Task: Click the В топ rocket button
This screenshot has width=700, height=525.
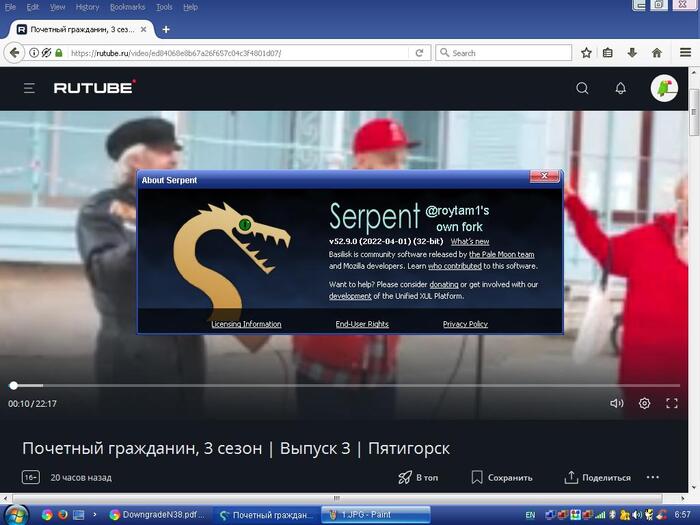Action: click(x=418, y=478)
